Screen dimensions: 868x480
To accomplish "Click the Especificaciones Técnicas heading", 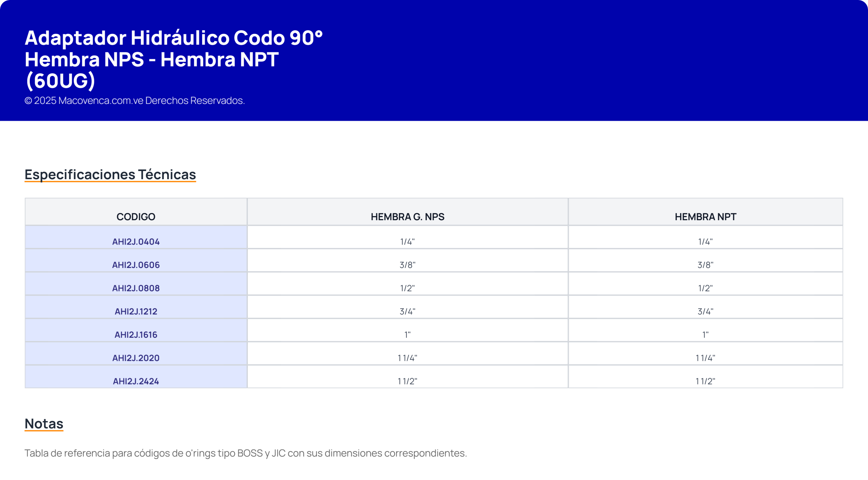I will 110,174.
